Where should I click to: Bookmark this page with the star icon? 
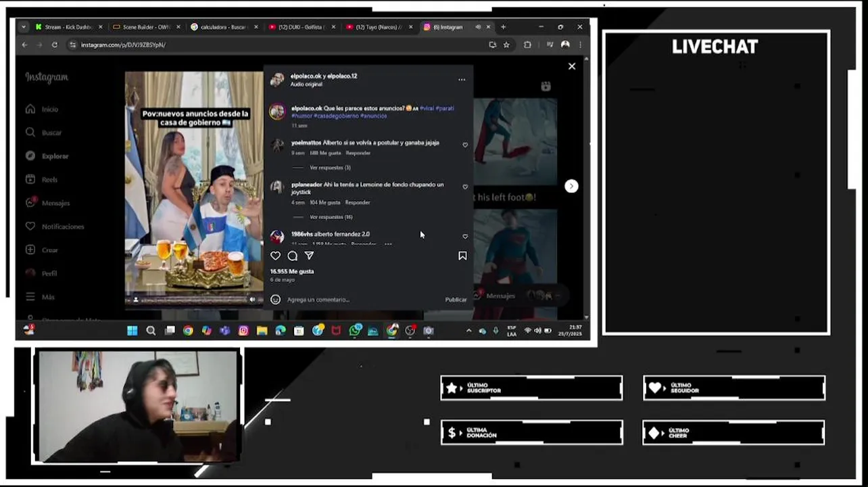pyautogui.click(x=506, y=45)
